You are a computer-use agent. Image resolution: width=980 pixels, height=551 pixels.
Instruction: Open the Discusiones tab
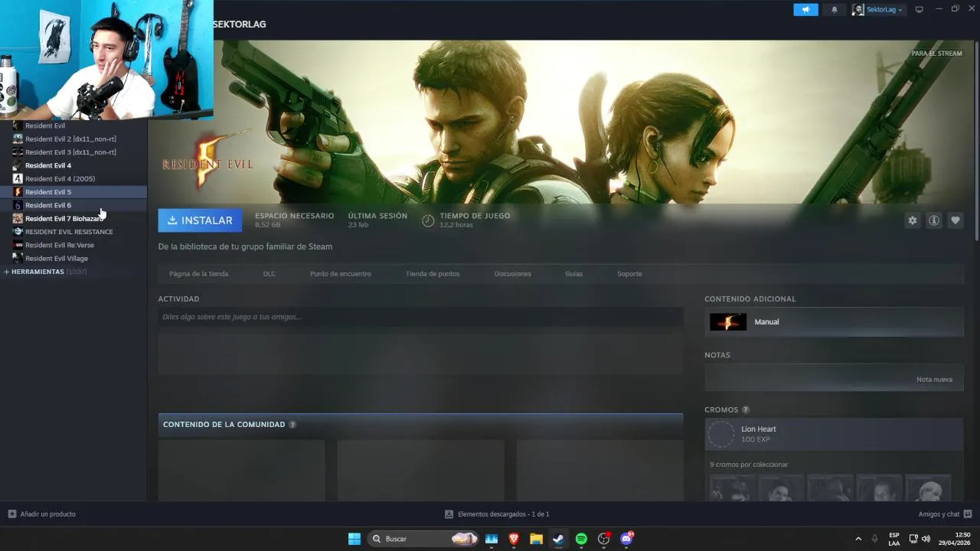pos(512,274)
